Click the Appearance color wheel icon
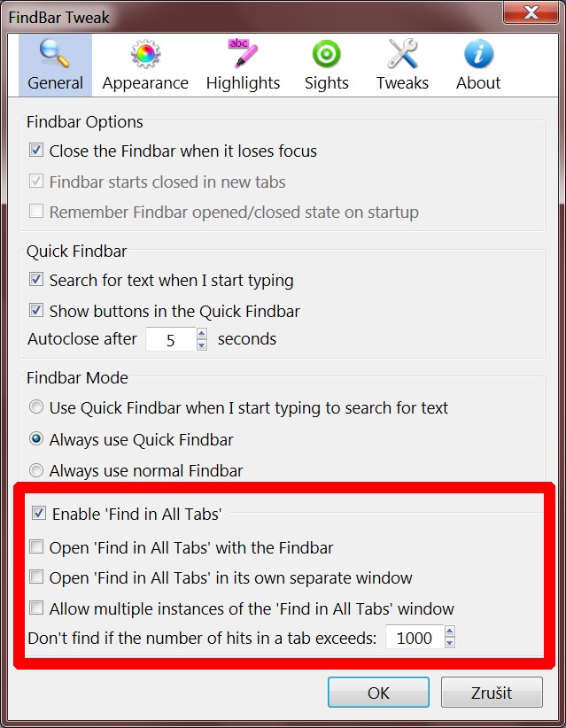 [145, 53]
